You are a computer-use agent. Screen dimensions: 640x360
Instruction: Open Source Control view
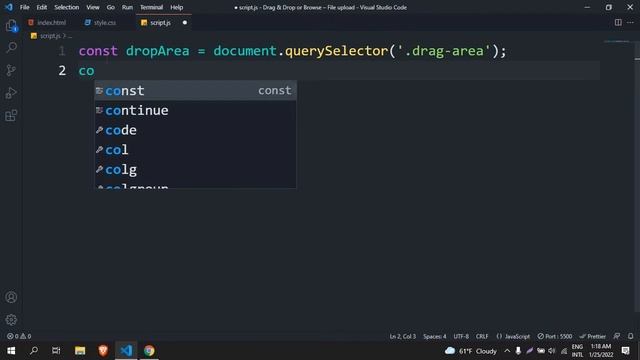[x=11, y=70]
